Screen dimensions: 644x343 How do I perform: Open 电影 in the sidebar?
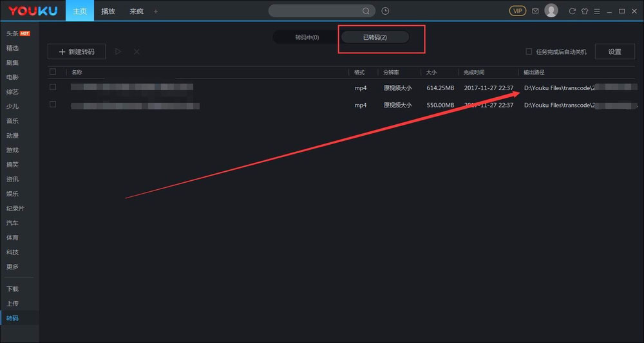pos(12,77)
